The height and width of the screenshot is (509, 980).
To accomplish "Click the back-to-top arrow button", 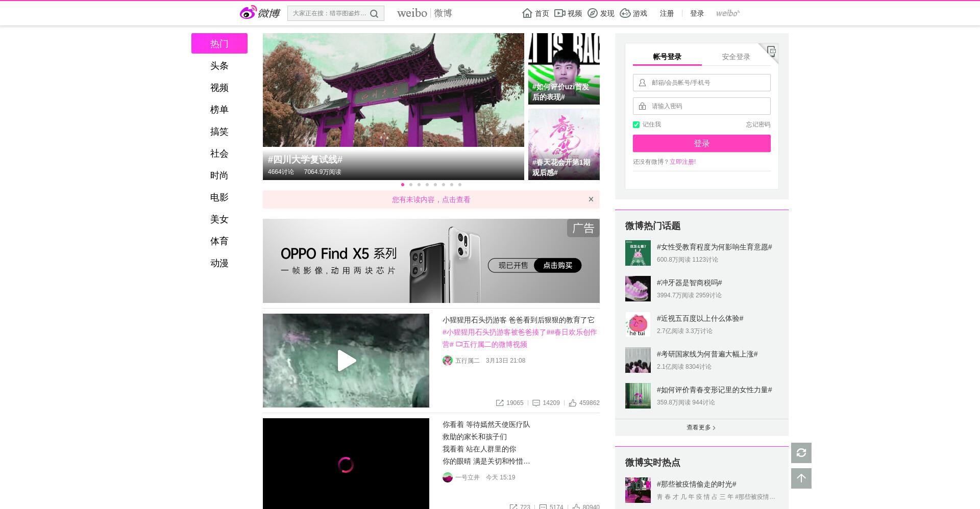I will tap(801, 478).
